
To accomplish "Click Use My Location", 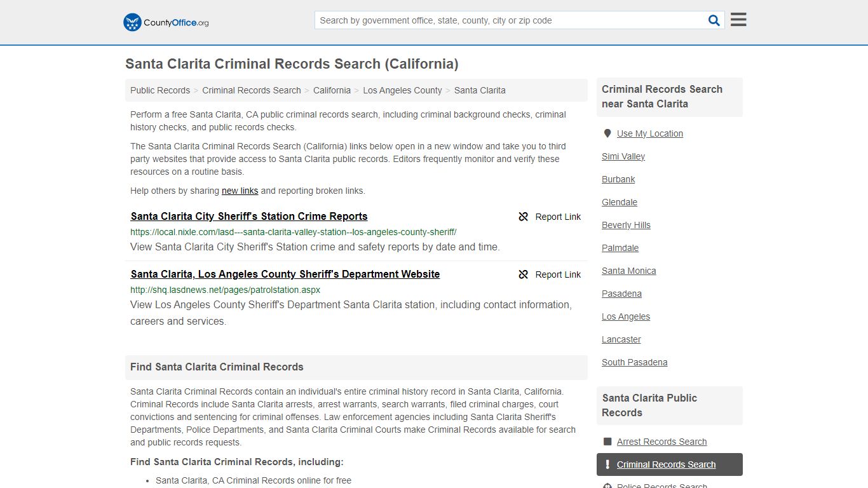I will point(650,133).
